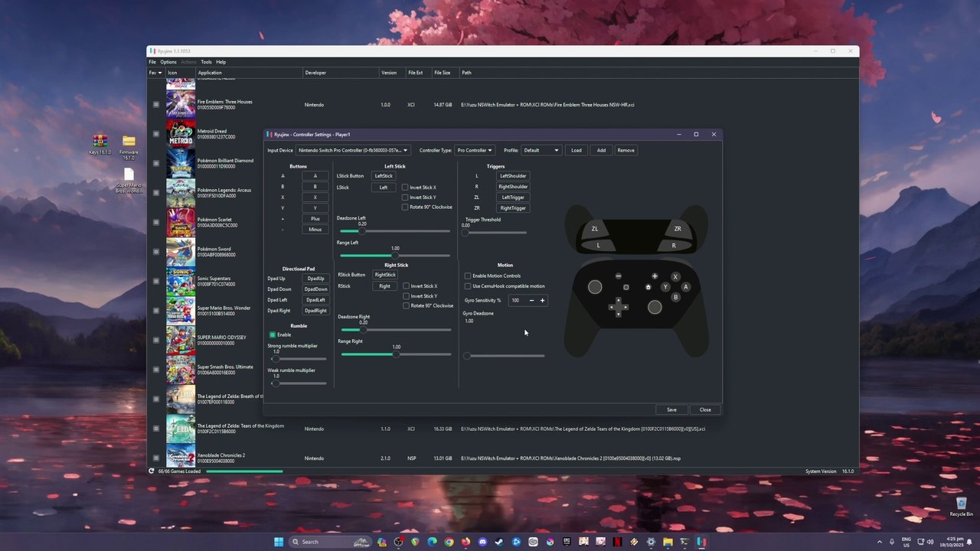
Task: Open Firefox from the taskbar
Action: 465,542
